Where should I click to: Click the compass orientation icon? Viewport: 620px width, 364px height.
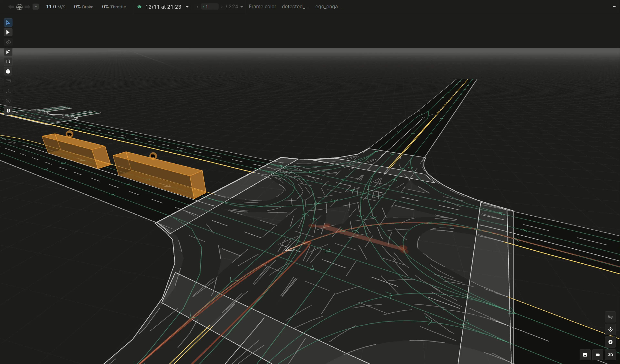610,342
